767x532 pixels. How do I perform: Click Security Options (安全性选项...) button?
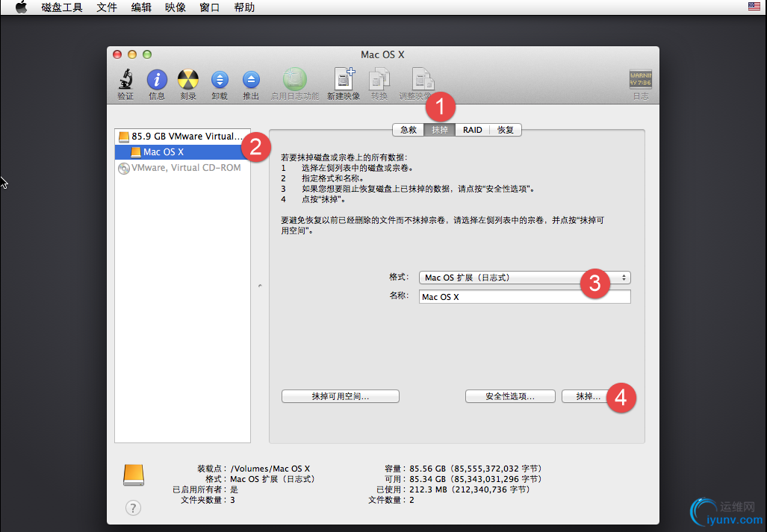click(510, 396)
